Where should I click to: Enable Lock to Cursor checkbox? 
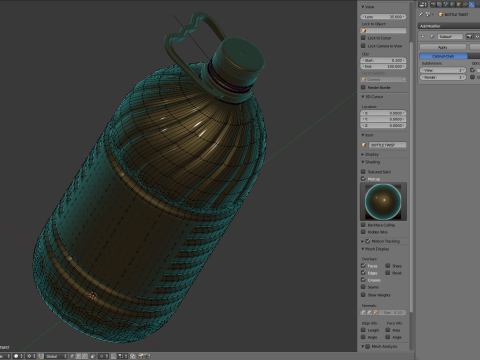[x=363, y=38]
